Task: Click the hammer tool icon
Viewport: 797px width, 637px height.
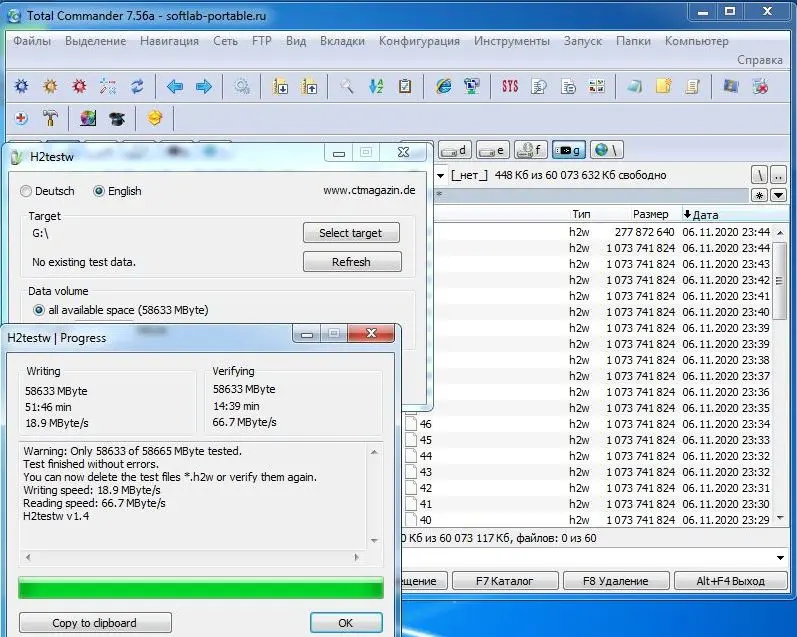Action: (x=50, y=118)
